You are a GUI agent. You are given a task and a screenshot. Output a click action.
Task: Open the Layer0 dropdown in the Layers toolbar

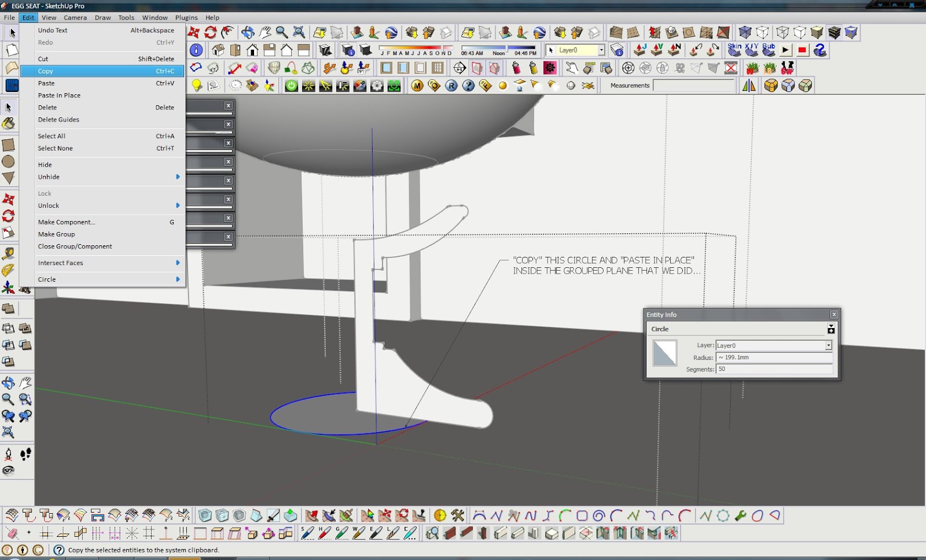tap(602, 50)
